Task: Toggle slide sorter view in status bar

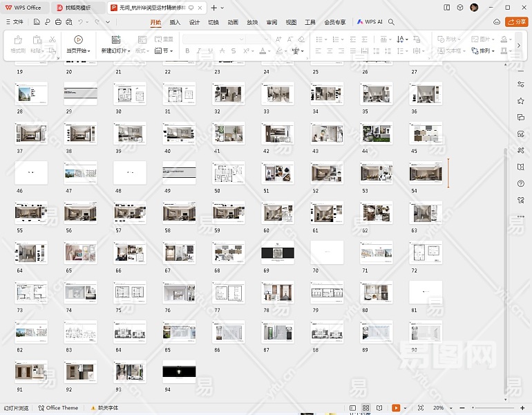Action: point(366,408)
